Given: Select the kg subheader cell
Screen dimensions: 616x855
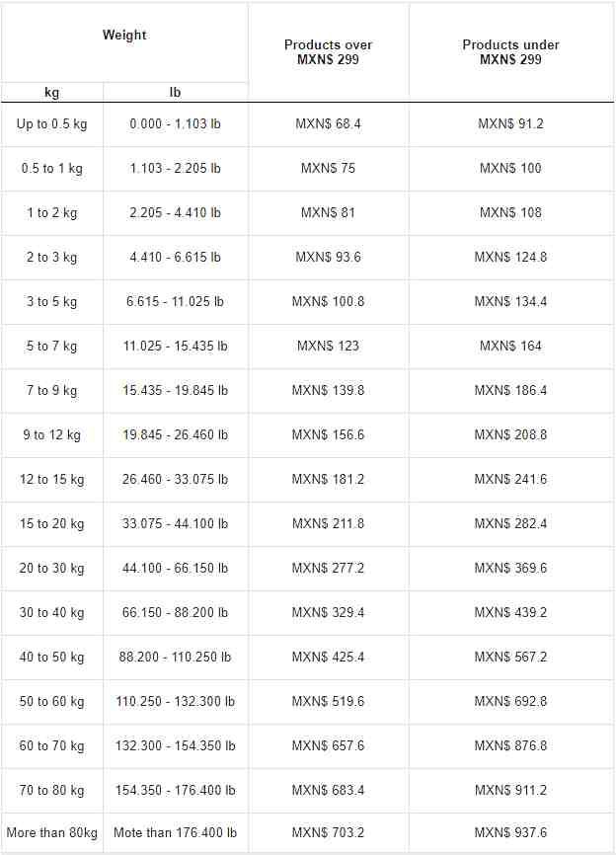Looking at the screenshot, I should pos(51,92).
